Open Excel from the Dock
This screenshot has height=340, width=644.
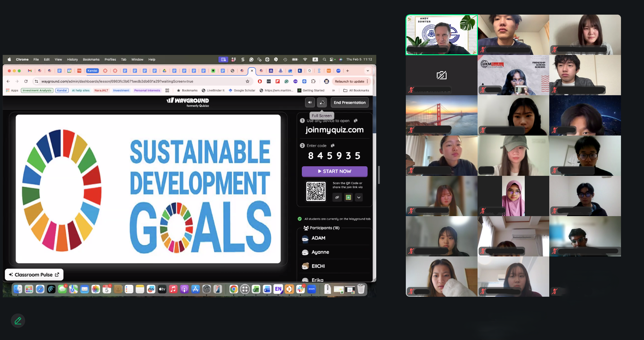tap(256, 289)
